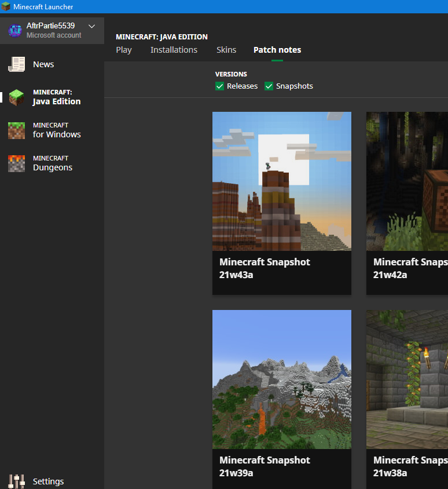Image resolution: width=448 pixels, height=489 pixels.
Task: Expand the account dropdown chevron
Action: coord(91,26)
